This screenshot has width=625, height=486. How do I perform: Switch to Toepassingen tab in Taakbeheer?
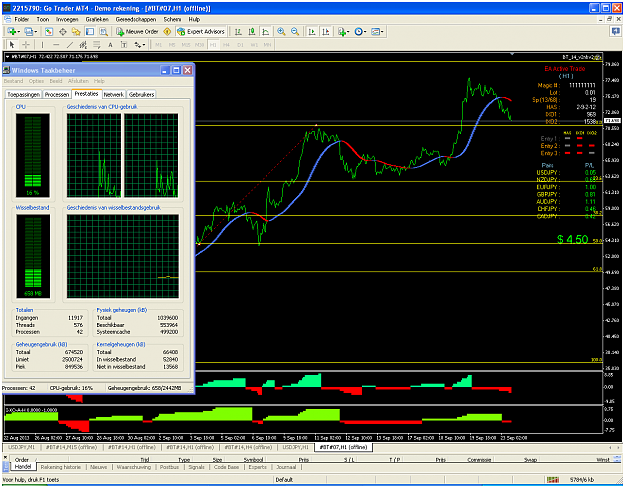coord(24,94)
